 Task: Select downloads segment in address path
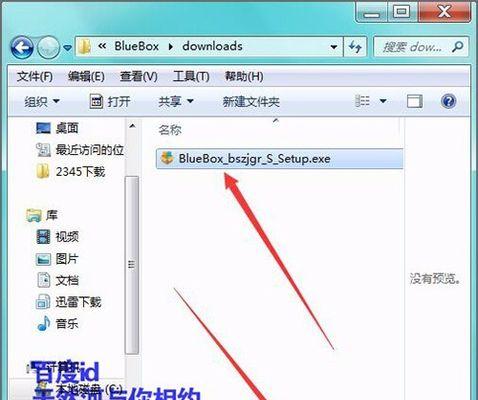click(x=212, y=46)
